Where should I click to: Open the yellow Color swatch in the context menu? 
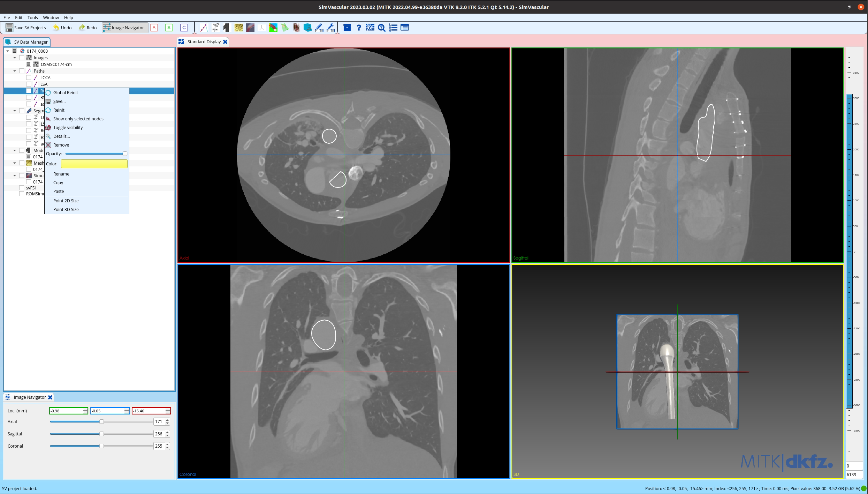coord(94,164)
